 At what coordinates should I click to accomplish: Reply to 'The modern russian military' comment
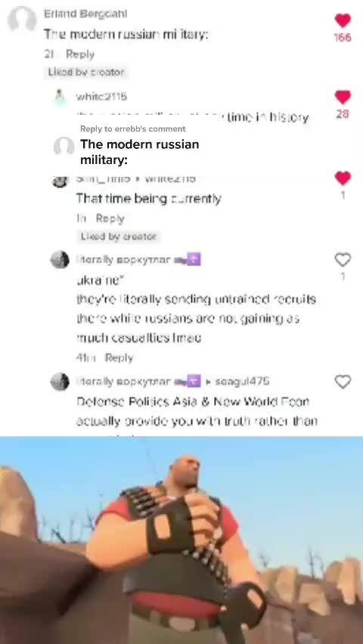tap(80, 54)
